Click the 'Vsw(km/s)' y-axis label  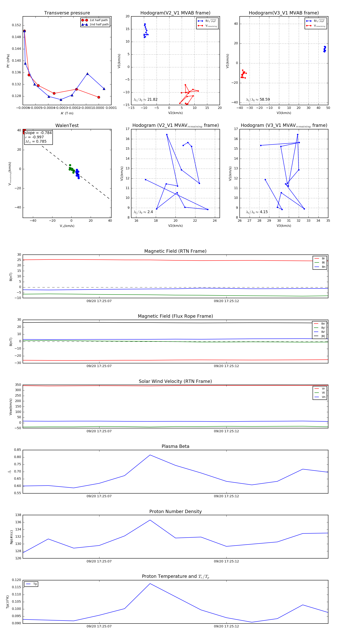(11, 407)
